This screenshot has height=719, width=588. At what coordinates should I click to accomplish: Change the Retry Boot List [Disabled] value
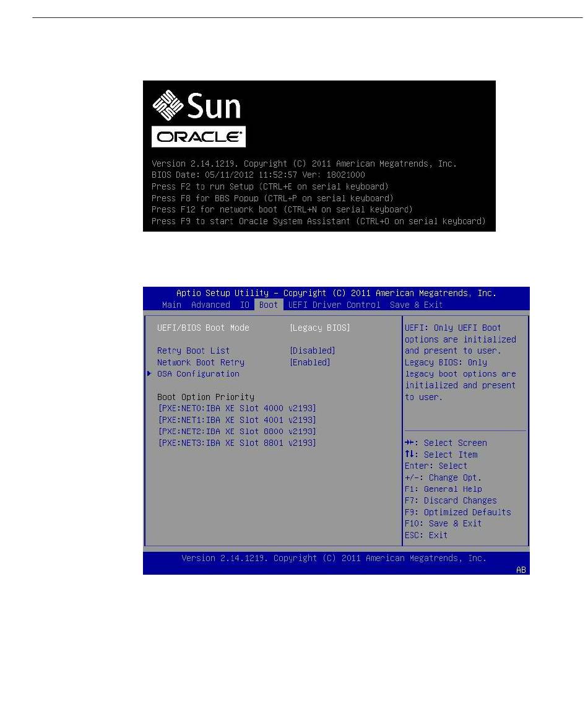[x=313, y=351]
